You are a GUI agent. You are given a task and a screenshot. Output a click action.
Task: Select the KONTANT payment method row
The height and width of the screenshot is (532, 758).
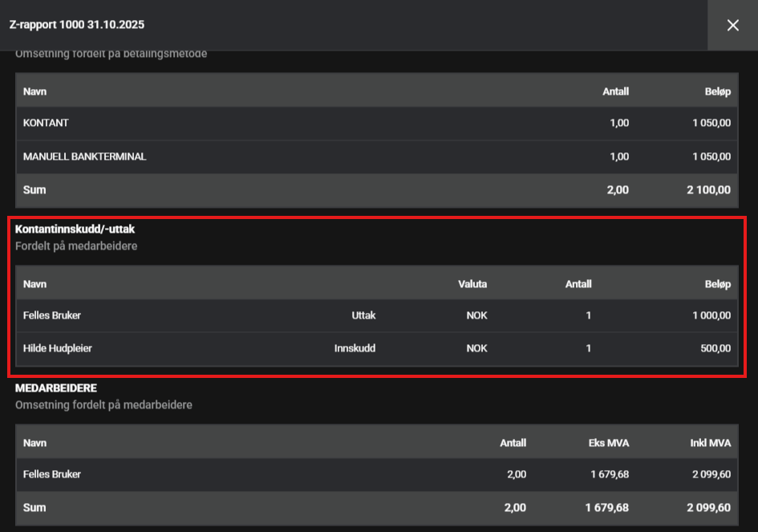[x=47, y=124]
